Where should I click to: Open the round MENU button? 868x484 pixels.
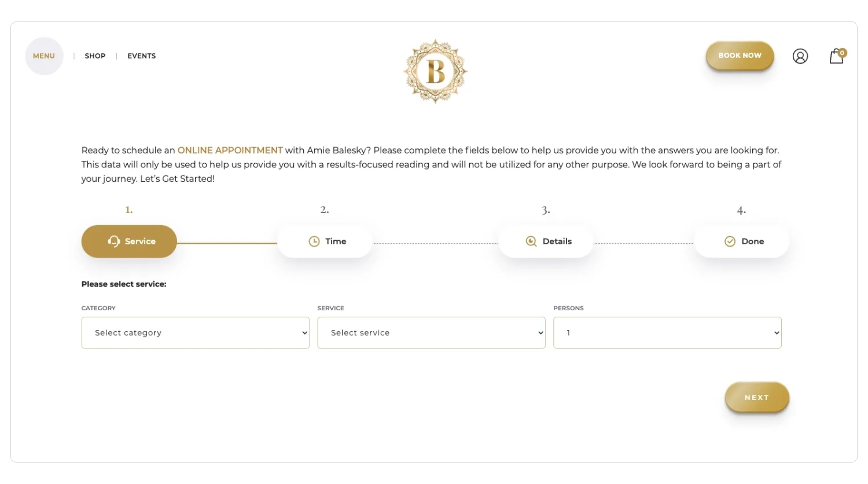click(44, 56)
